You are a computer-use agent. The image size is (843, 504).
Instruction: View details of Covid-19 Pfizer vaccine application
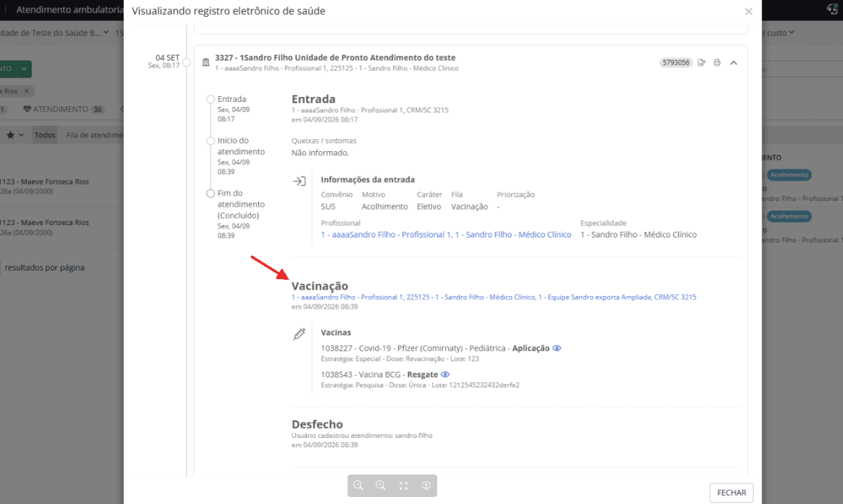pyautogui.click(x=557, y=348)
